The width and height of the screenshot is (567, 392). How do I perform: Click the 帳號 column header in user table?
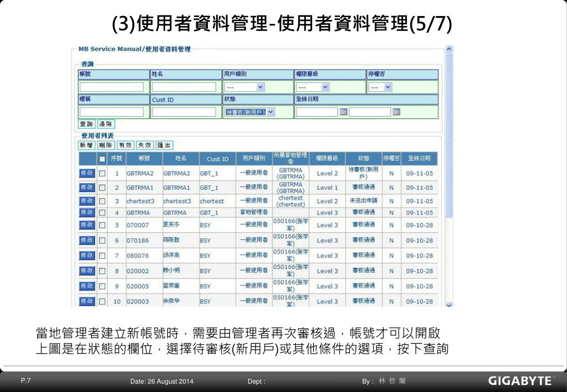point(144,158)
